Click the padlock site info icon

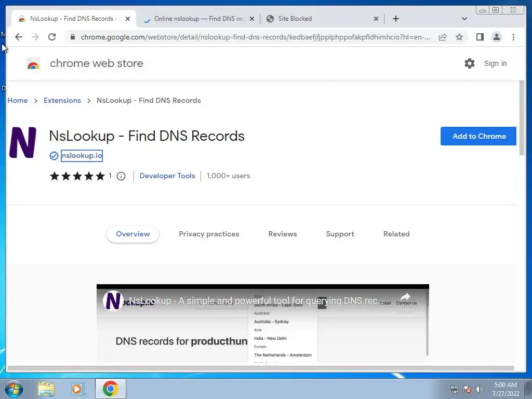click(73, 37)
